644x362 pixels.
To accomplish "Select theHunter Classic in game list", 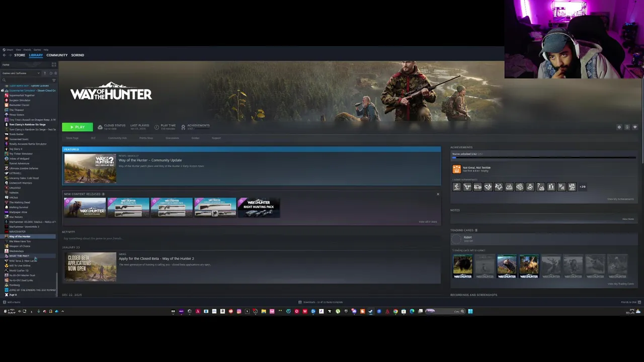I will click(19, 105).
